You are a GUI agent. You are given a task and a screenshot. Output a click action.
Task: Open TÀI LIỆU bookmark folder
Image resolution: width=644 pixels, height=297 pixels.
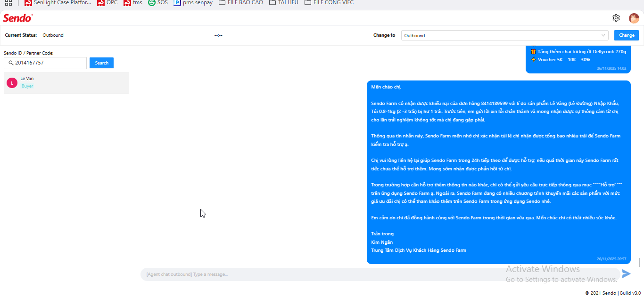click(284, 2)
